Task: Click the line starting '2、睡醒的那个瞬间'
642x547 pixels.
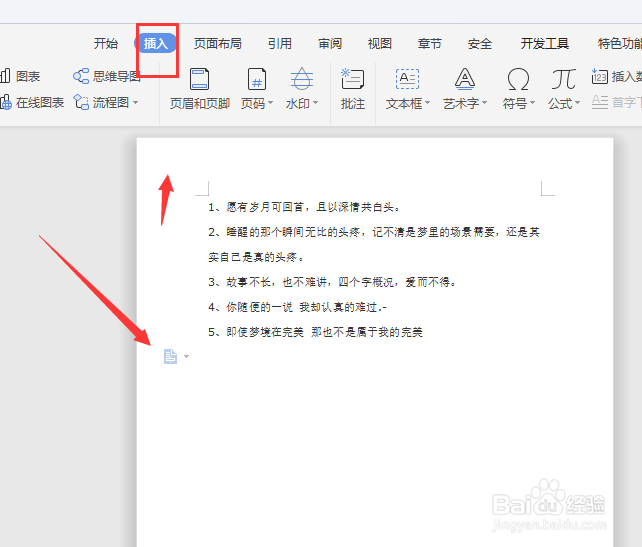Action: (x=374, y=232)
